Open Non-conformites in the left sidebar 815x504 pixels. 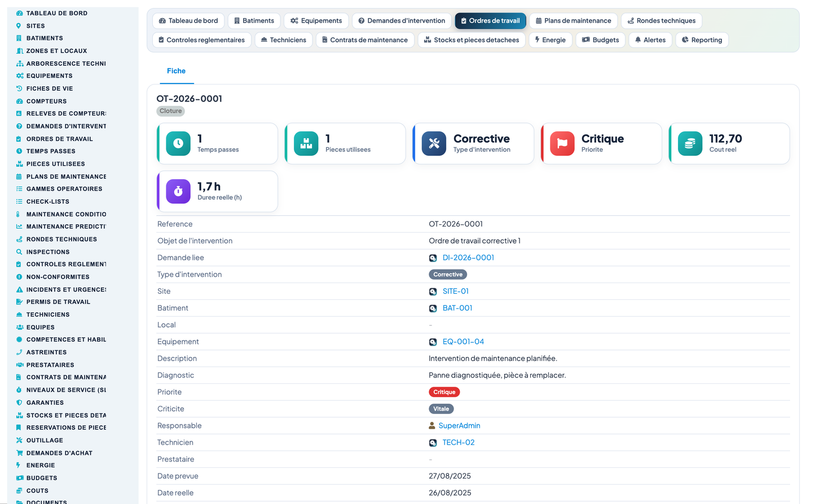click(58, 277)
